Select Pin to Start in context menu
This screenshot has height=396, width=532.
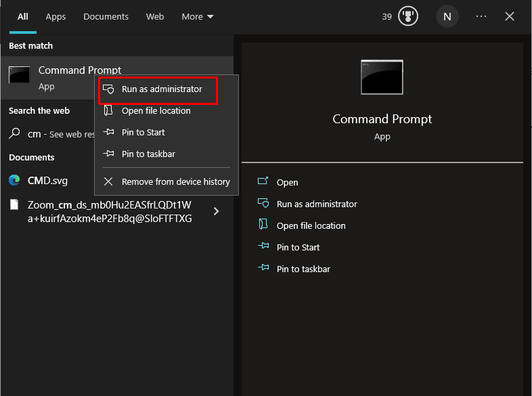coord(167,133)
